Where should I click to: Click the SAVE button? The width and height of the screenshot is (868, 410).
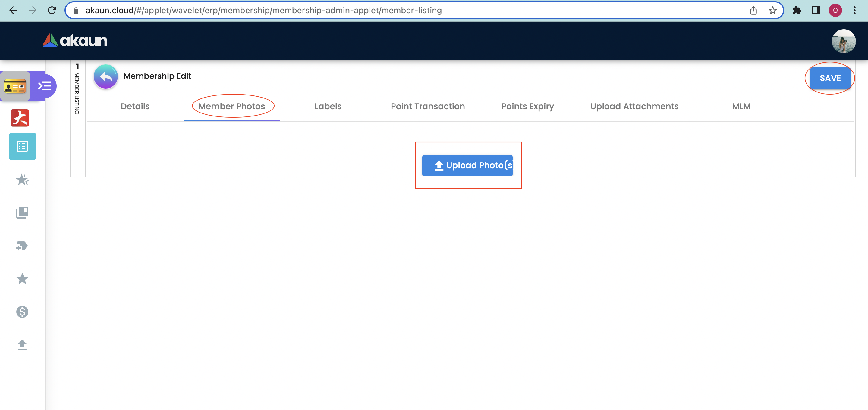point(830,78)
